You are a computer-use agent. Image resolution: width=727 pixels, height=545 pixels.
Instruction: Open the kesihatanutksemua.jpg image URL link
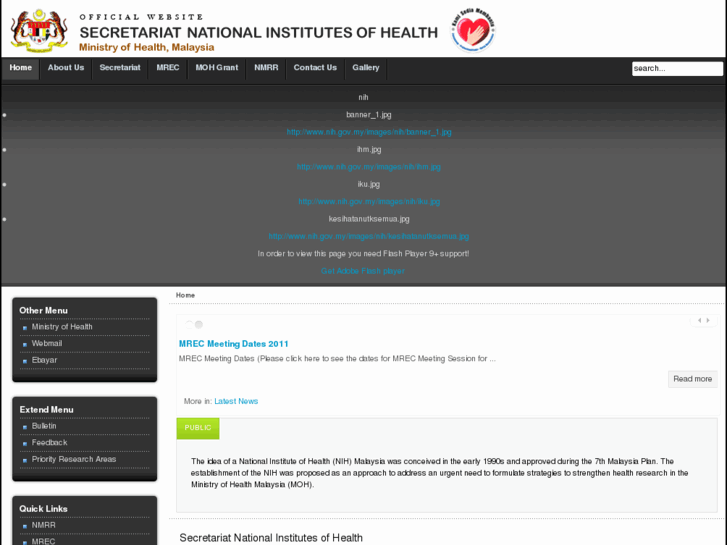pyautogui.click(x=369, y=237)
